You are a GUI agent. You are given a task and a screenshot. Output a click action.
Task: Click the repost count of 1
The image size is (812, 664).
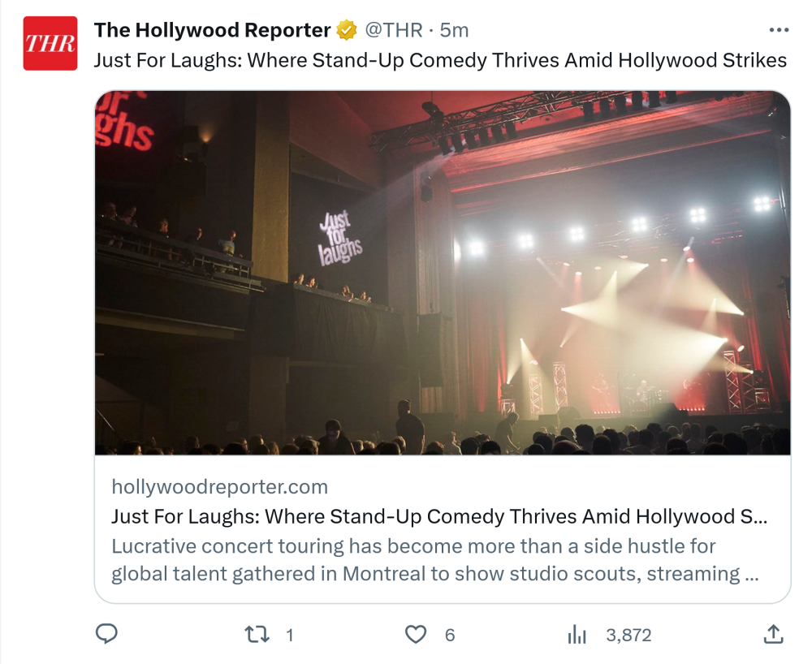tap(290, 635)
